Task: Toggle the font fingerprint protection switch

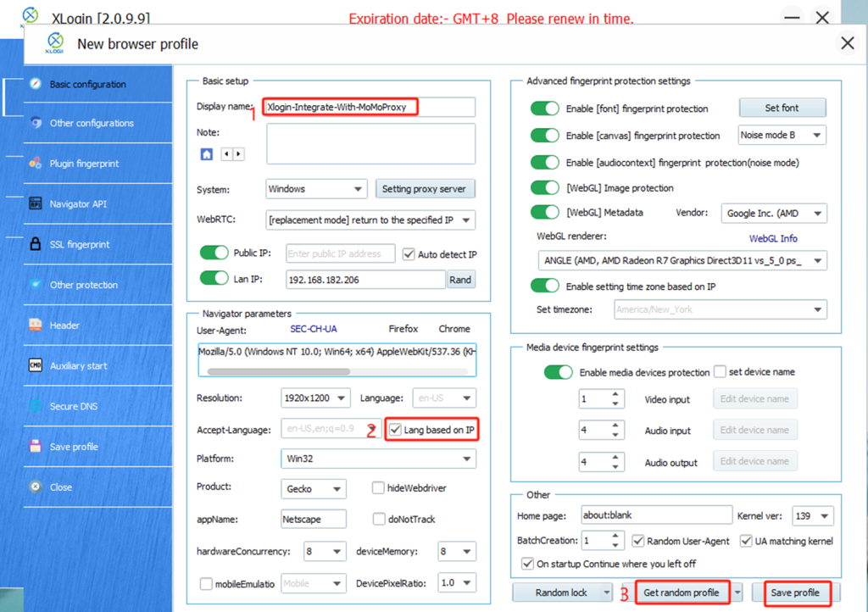Action: pos(546,108)
